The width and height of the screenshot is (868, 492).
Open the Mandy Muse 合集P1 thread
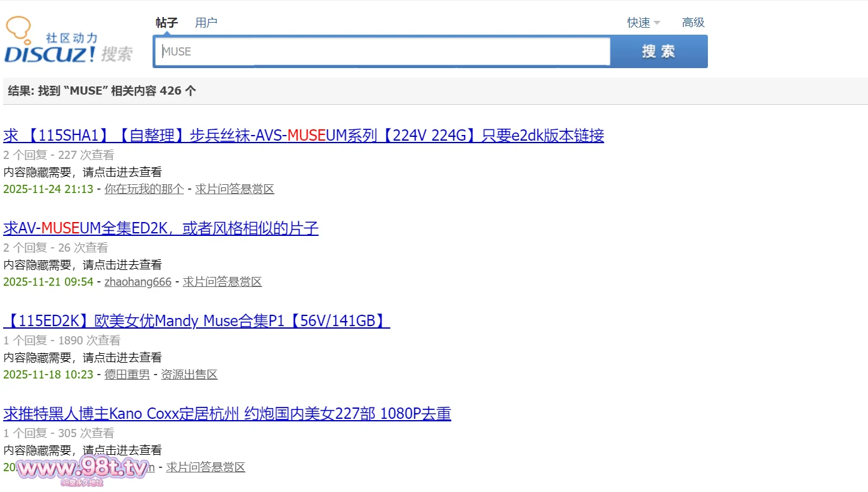197,320
